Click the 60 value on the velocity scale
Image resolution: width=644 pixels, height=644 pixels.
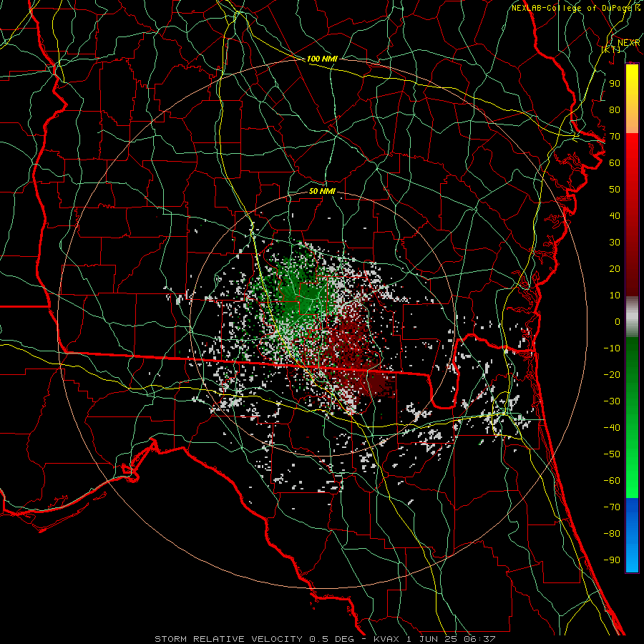click(615, 163)
